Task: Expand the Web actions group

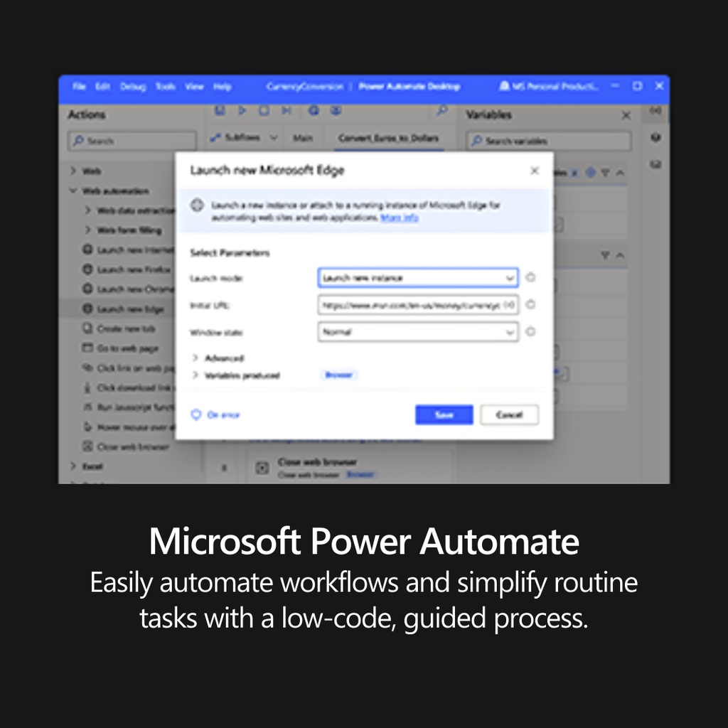Action: tap(73, 171)
